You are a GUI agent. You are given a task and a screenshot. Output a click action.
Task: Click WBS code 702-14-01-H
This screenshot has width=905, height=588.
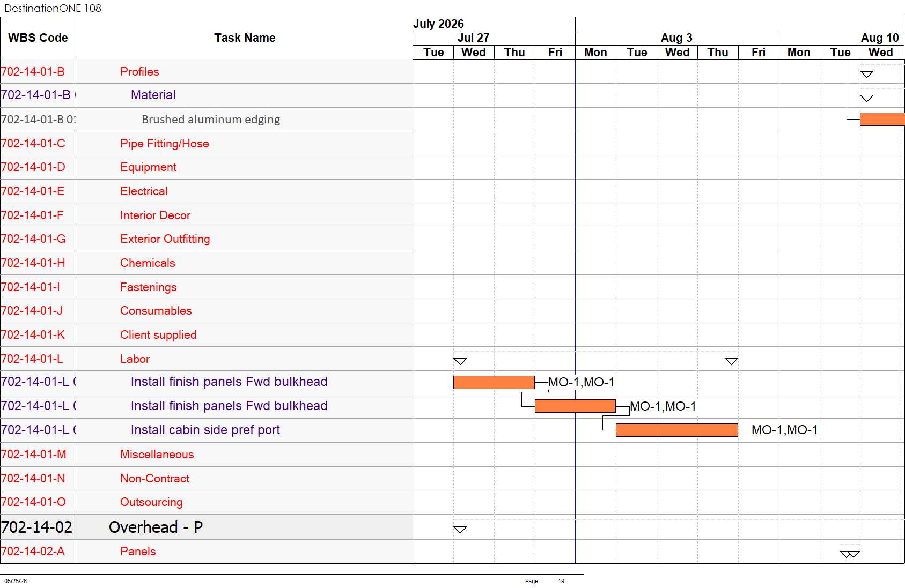33,263
